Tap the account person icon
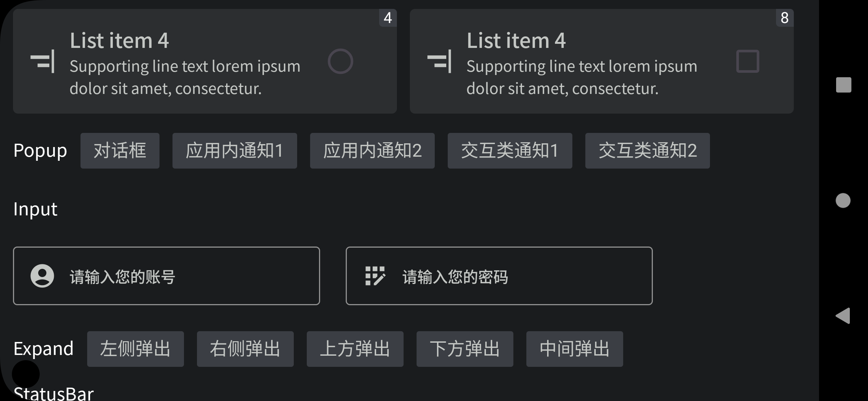 [x=42, y=276]
